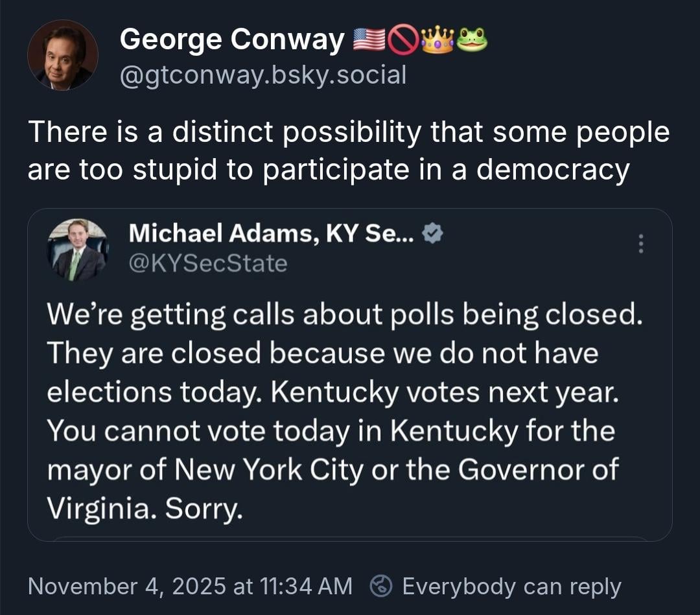Click the 'Everybody can reply' label
Viewport: 700px width, 615px height.
coord(511,586)
